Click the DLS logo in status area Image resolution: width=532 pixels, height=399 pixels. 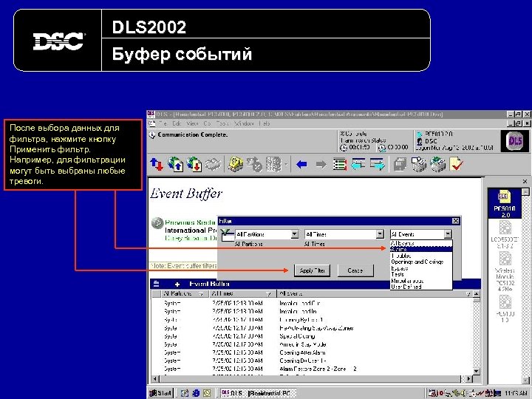515,141
